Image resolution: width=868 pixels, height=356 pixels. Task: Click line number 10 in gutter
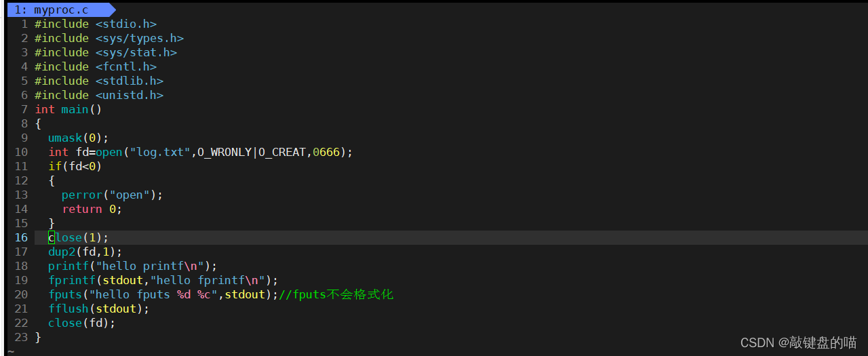[x=21, y=153]
